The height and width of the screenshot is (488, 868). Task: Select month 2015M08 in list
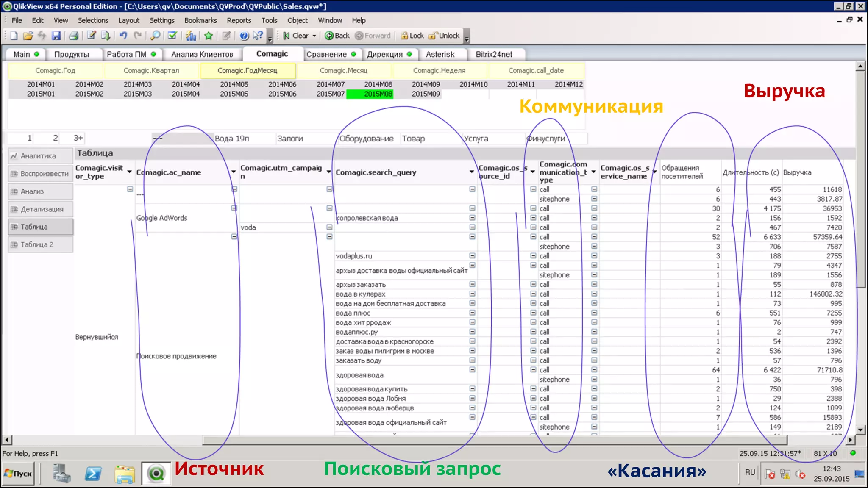(370, 94)
